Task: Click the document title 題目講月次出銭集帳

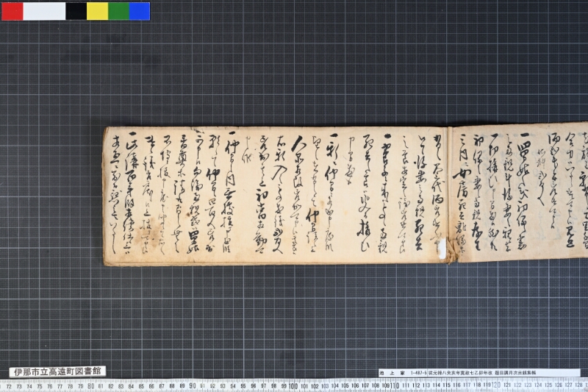Action: coord(515,373)
